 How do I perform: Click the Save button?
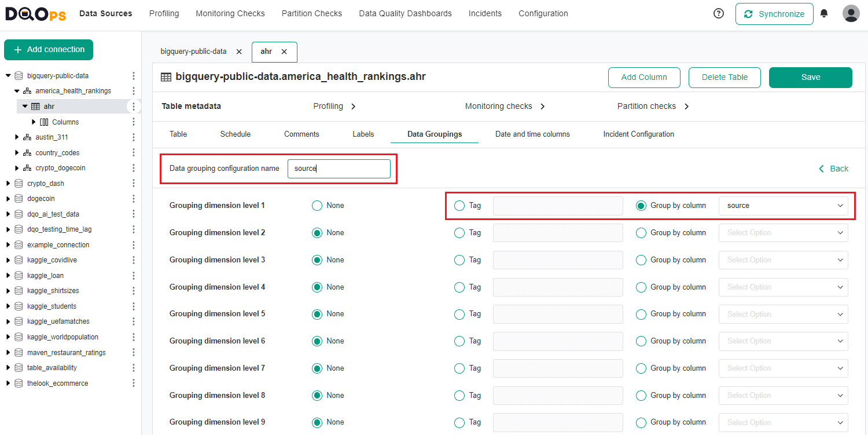coord(810,77)
